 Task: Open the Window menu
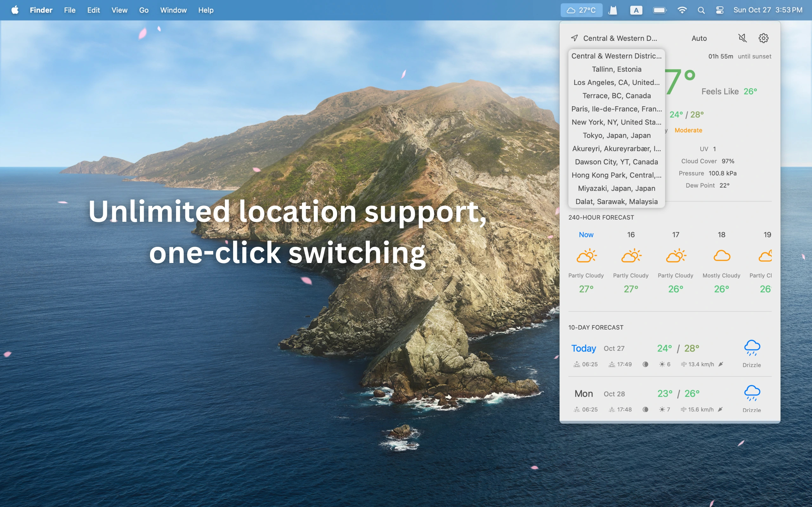(173, 10)
